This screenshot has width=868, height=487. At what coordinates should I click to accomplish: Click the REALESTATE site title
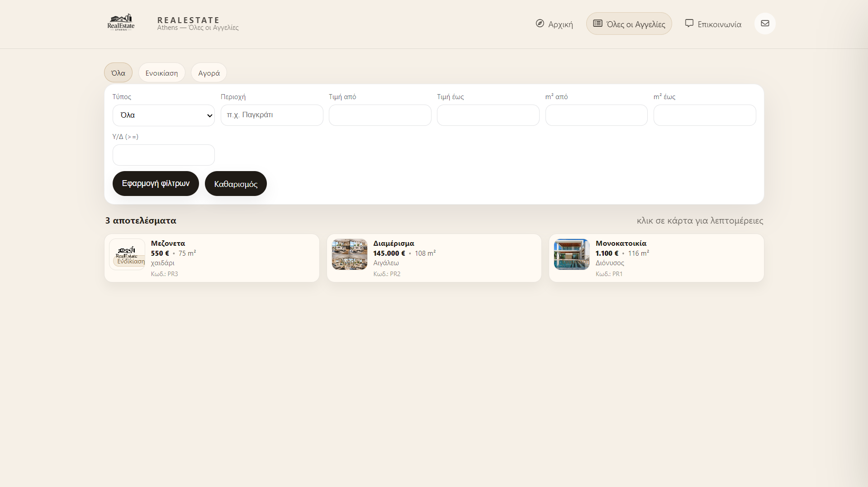188,20
